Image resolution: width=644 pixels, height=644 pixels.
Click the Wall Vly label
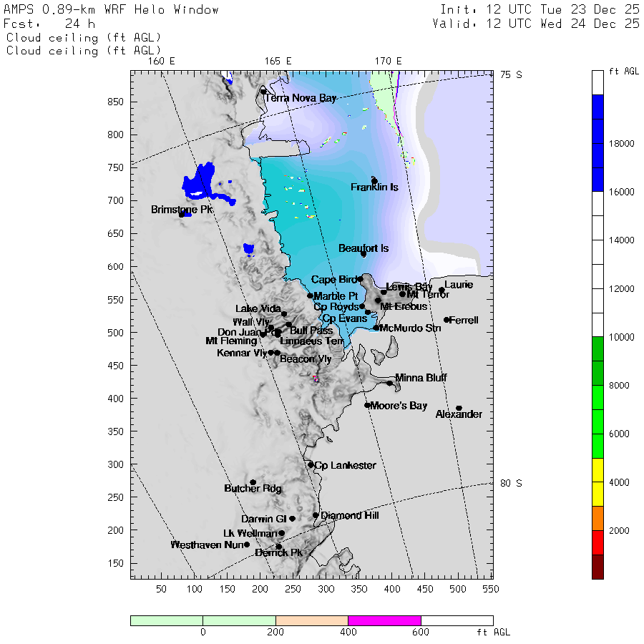tap(251, 322)
